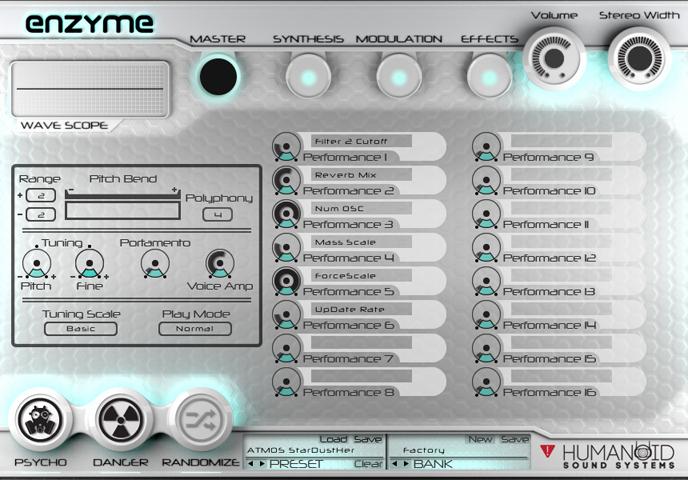Open the Reverb Mix assignment field

(x=361, y=175)
